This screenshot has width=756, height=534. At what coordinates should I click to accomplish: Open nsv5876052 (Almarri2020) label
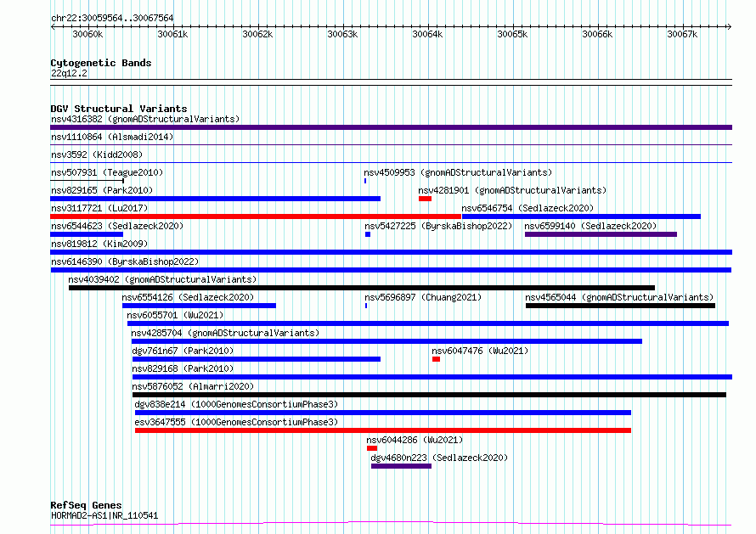(193, 386)
